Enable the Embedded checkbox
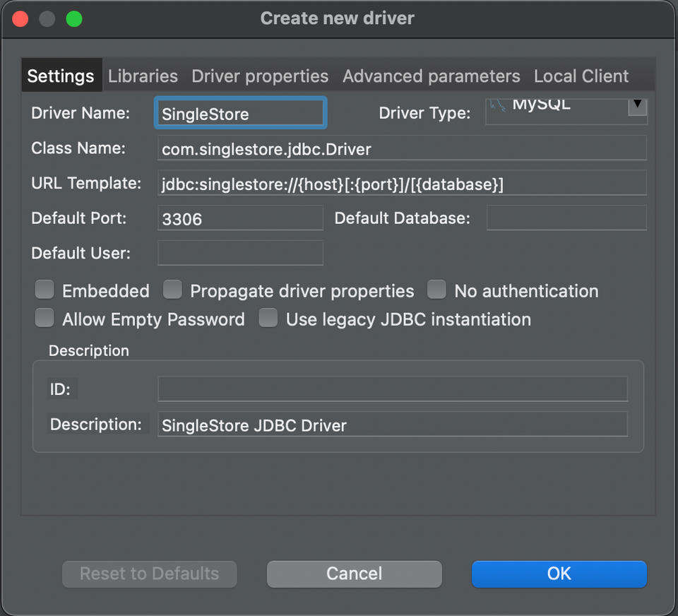The image size is (678, 616). (x=44, y=290)
